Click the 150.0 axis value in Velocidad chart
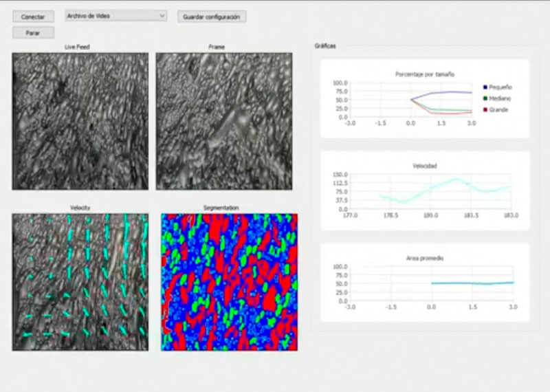 pyautogui.click(x=340, y=175)
